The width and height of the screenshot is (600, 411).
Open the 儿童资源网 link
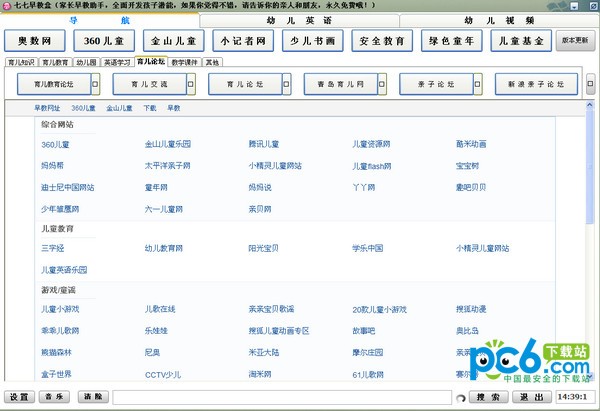[371, 144]
